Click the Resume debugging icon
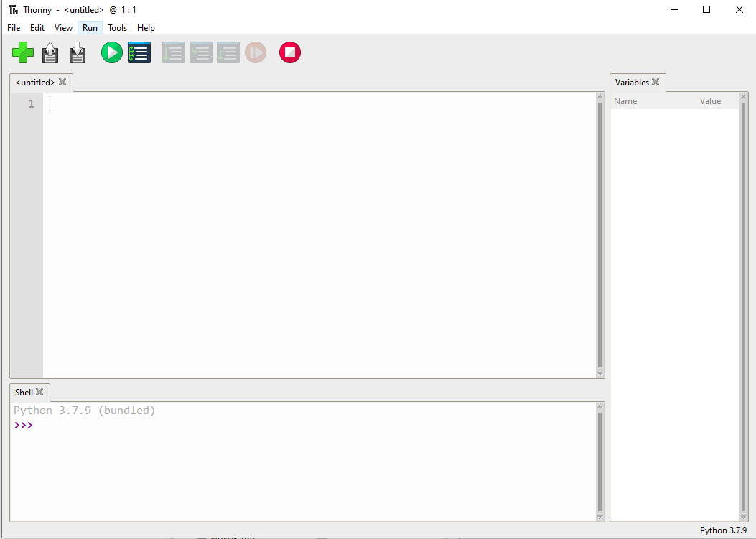756x539 pixels. tap(256, 52)
